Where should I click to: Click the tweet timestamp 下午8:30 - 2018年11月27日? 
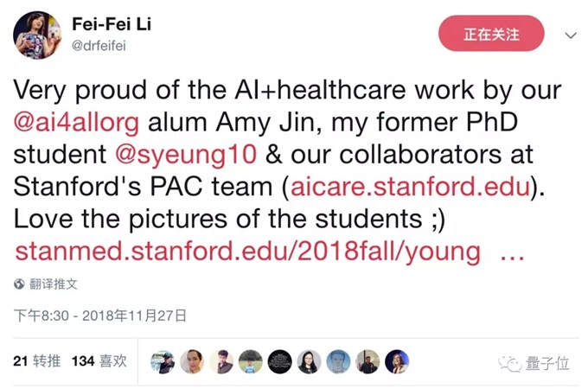pos(100,317)
